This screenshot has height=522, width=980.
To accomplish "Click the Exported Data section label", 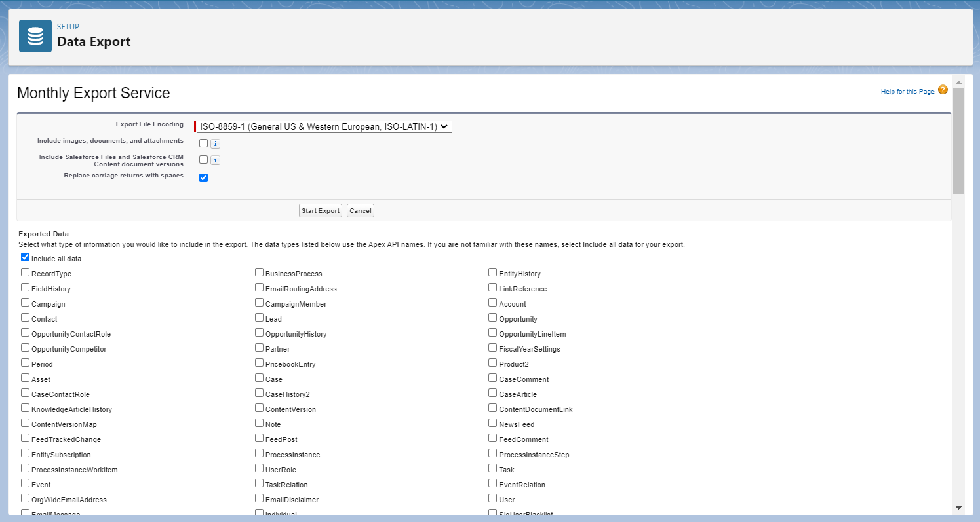I will click(x=43, y=234).
